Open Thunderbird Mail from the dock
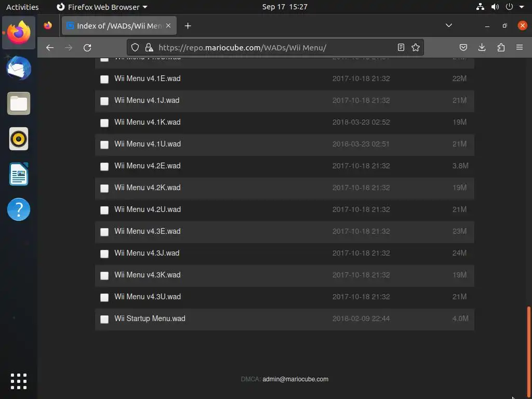Viewport: 532px width, 399px height. (19, 68)
